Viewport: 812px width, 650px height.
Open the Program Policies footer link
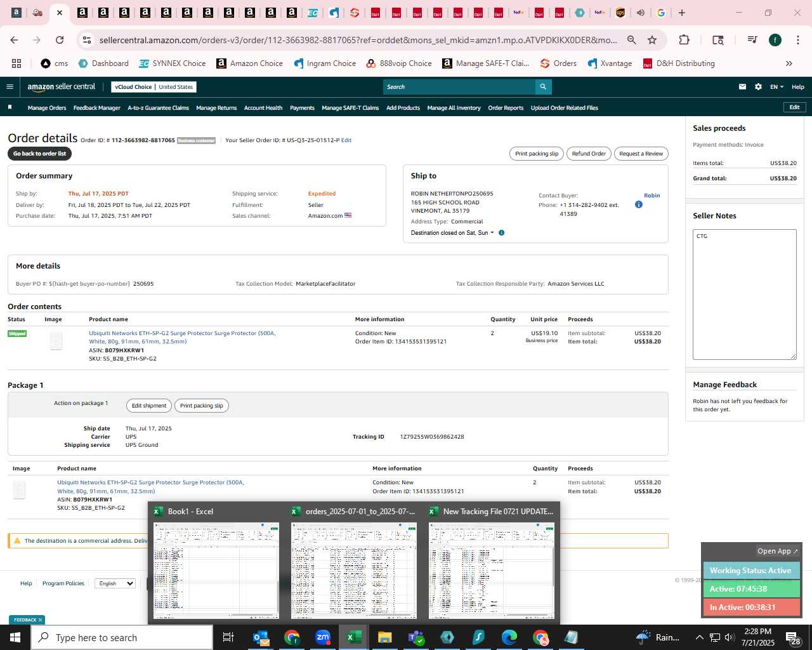point(63,583)
